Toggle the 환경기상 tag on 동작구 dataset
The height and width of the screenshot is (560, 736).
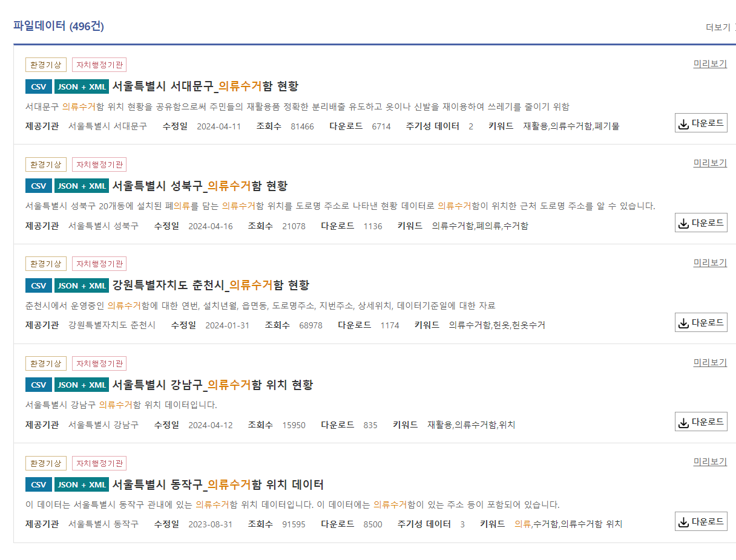point(45,462)
